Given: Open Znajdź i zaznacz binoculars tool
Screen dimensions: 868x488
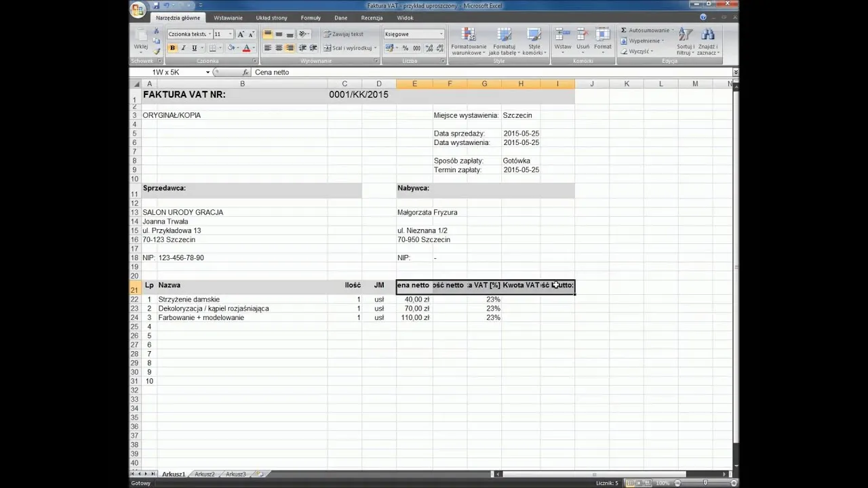Looking at the screenshot, I should 707,41.
